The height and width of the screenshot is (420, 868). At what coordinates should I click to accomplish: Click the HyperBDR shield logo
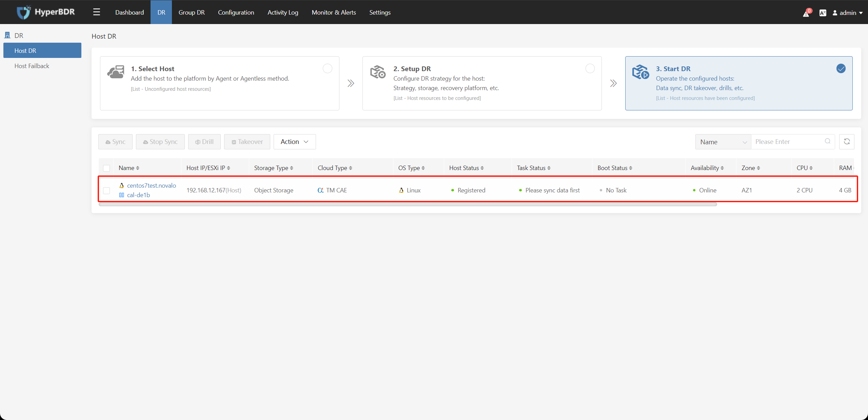(x=24, y=12)
